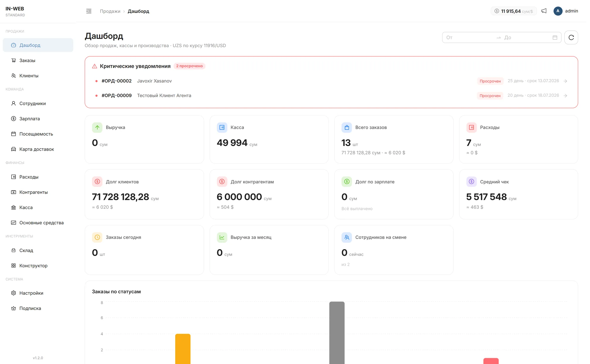Image resolution: width=590 pixels, height=364 pixels.
Task: Open the calendar icon in the date range
Action: click(x=555, y=37)
